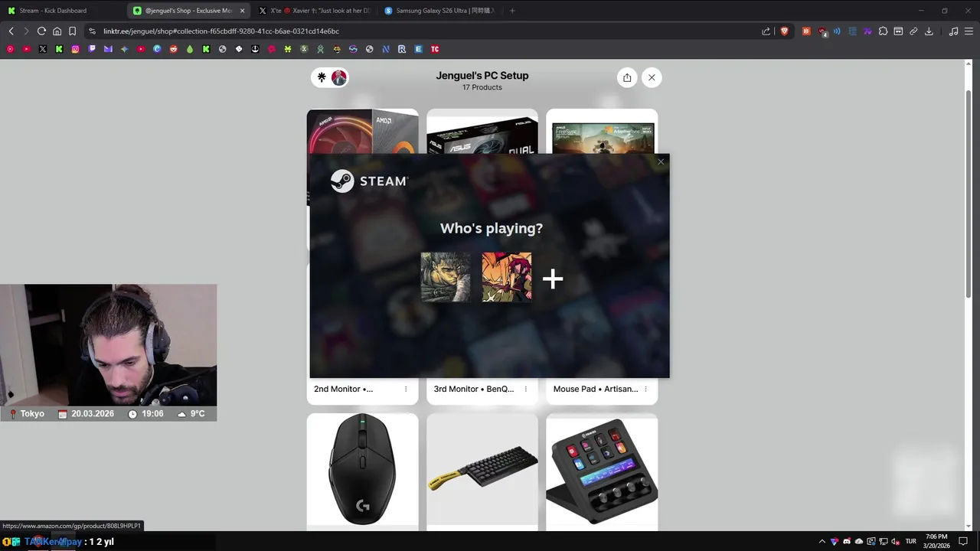Close the Jenguel's PC Setup collection
This screenshot has width=980, height=551.
click(x=652, y=77)
